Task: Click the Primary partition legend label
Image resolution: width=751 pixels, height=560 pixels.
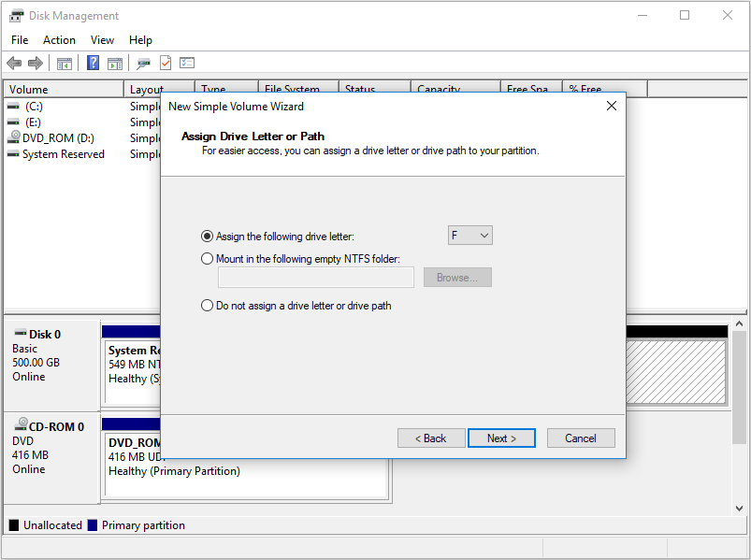Action: pyautogui.click(x=143, y=525)
